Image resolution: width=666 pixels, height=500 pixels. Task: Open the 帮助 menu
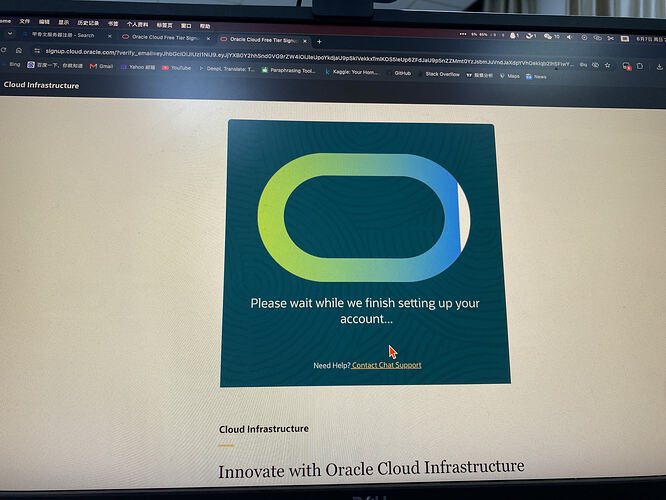click(x=205, y=26)
